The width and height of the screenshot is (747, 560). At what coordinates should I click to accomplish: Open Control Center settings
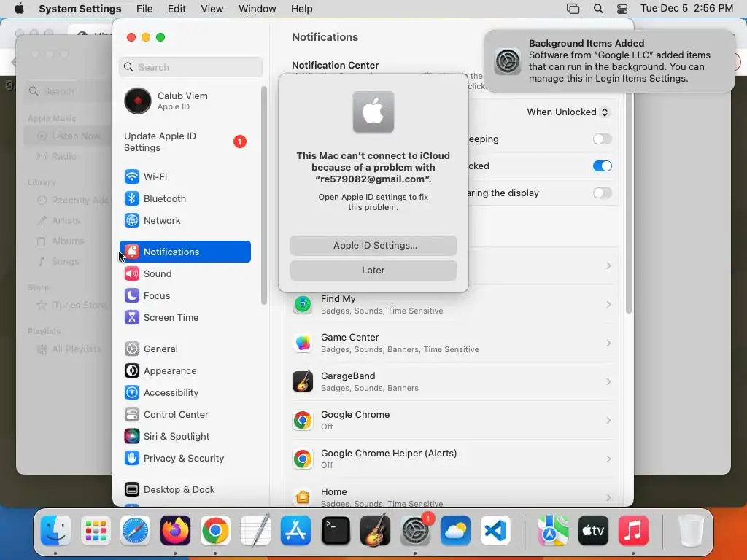pos(185,415)
